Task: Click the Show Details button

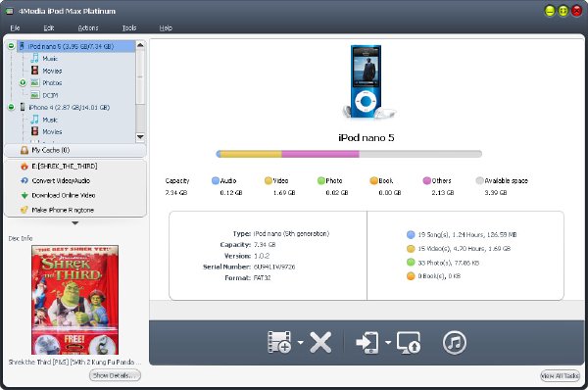Action: click(x=115, y=375)
